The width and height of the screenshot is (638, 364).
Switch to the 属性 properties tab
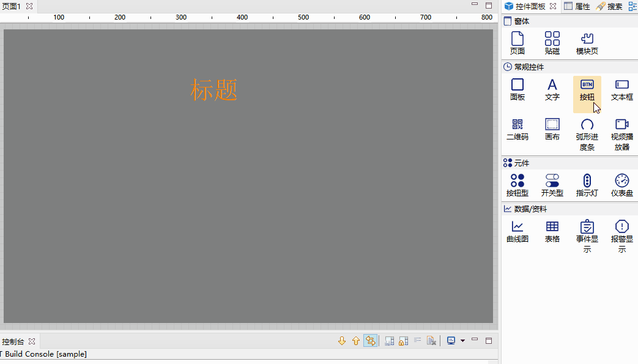click(577, 6)
